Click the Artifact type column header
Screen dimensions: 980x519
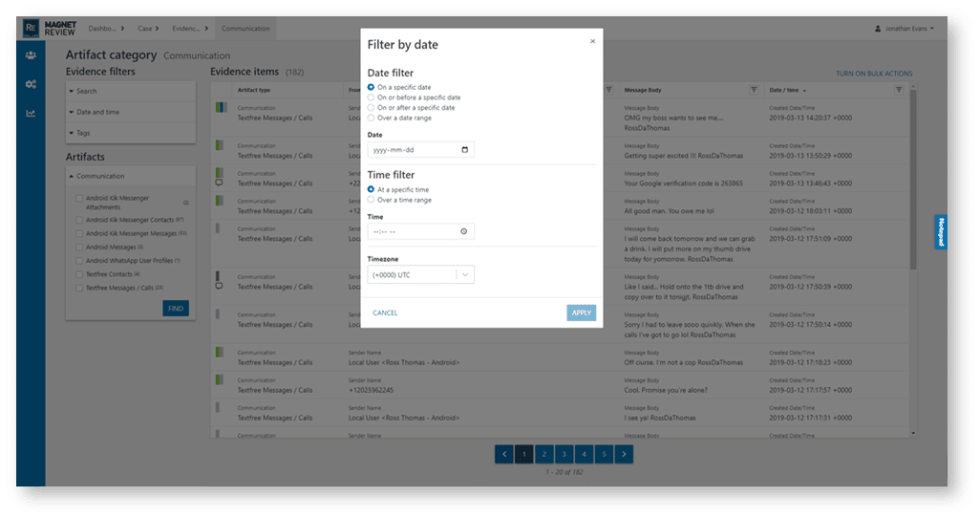pos(254,90)
